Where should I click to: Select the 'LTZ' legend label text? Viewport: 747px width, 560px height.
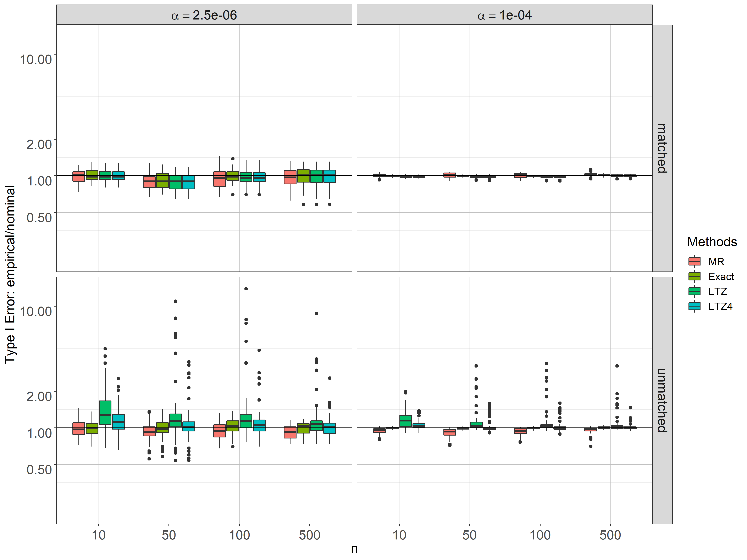coord(717,291)
